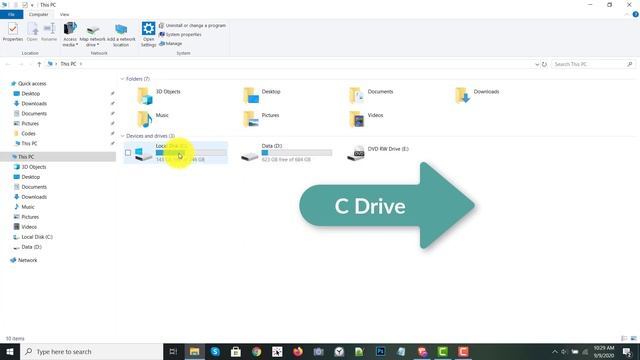Screen dimensions: 640x360
Task: Select the Pictures folder in the main pane
Action: point(261,119)
